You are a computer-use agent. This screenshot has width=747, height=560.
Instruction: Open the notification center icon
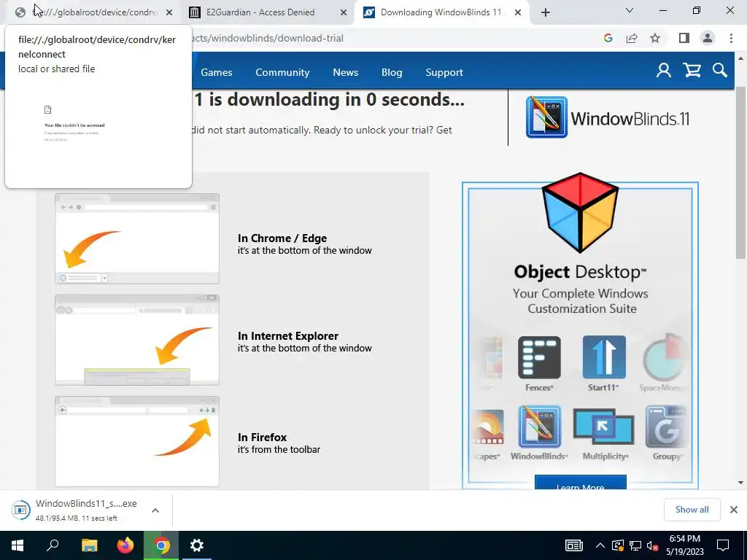pyautogui.click(x=723, y=545)
